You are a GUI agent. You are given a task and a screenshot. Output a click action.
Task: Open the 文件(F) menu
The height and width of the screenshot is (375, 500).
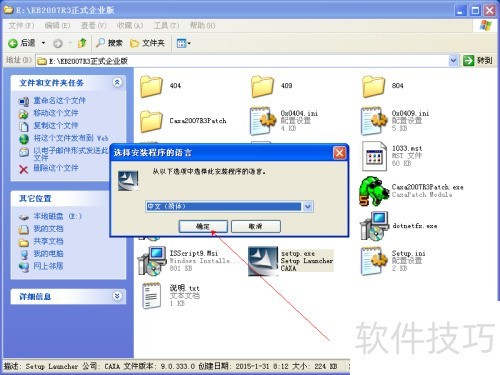[21, 25]
